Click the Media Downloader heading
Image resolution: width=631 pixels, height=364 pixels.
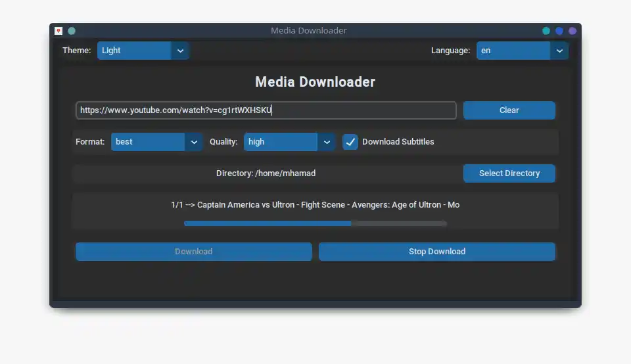point(315,82)
